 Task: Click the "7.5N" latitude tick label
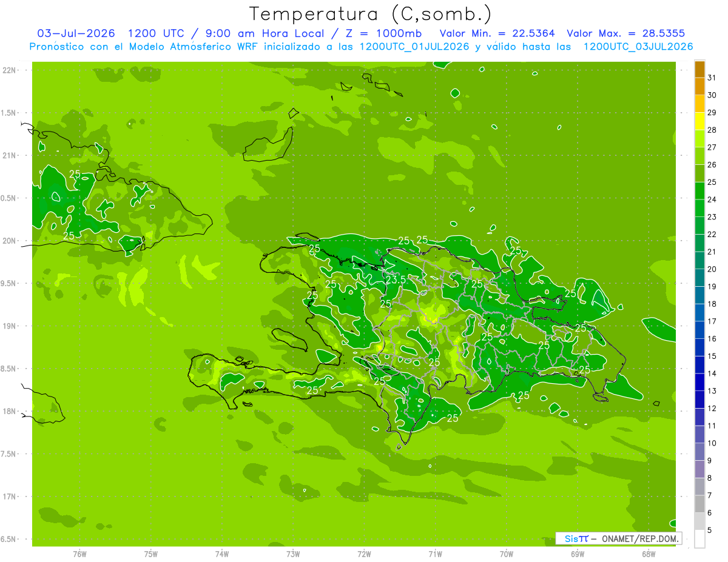pyautogui.click(x=9, y=454)
